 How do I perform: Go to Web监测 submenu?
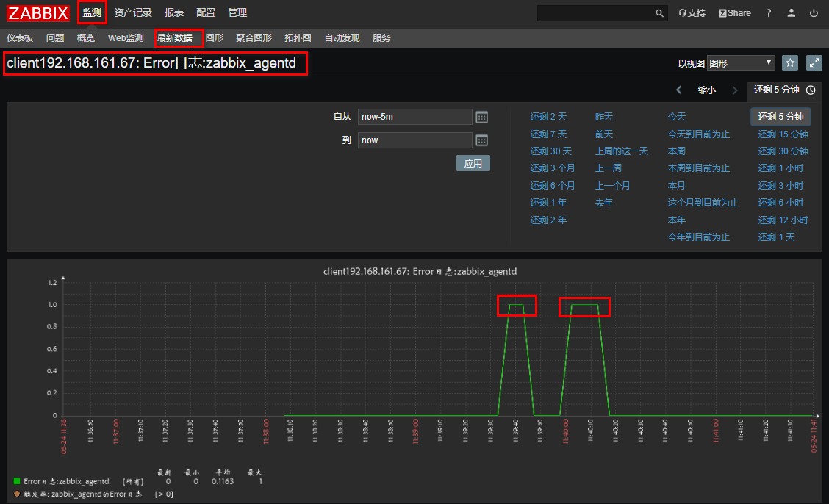tap(126, 38)
